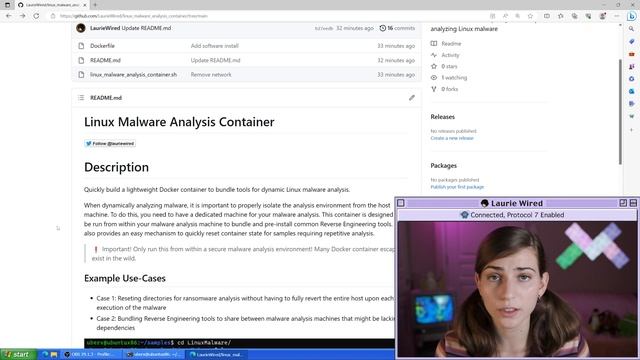Open the 'Remove network' commit message

211,75
